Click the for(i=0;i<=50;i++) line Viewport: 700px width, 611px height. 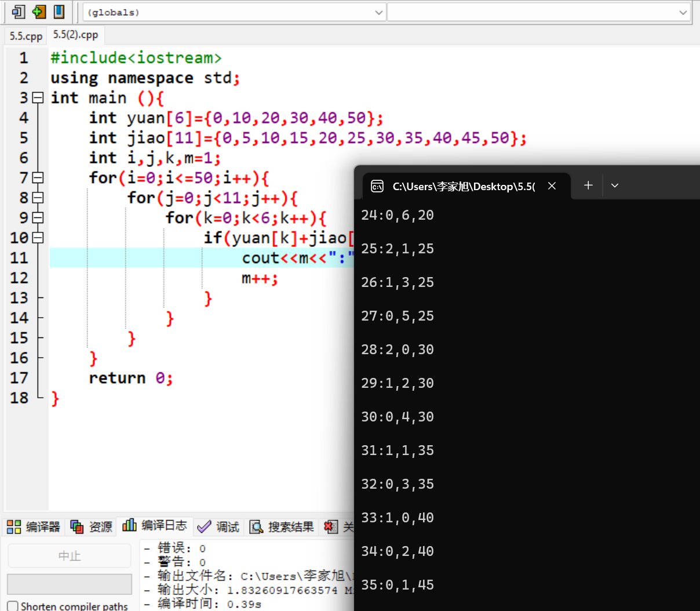pos(179,178)
